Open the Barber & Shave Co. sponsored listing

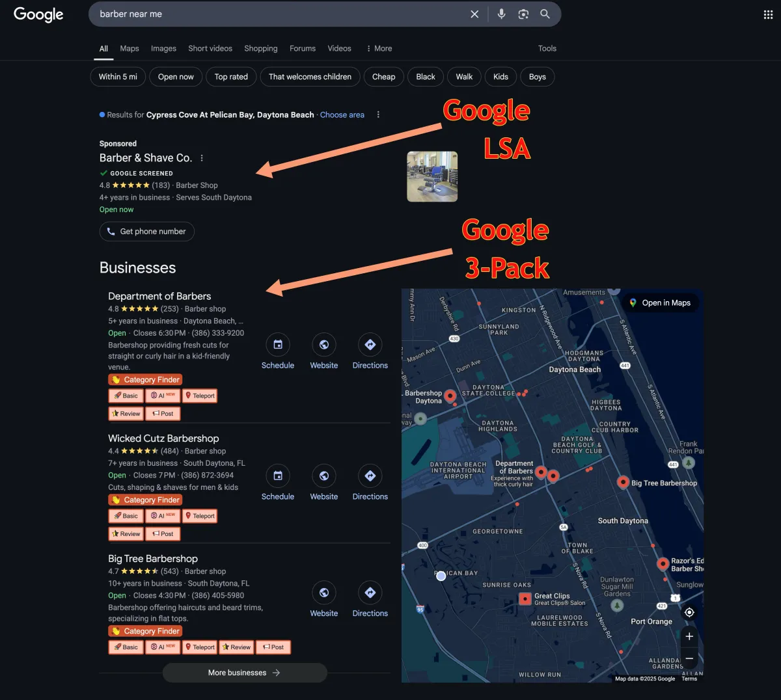coord(146,158)
